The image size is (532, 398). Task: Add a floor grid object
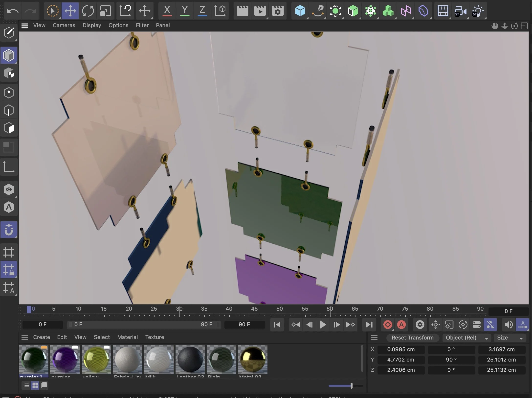[443, 11]
